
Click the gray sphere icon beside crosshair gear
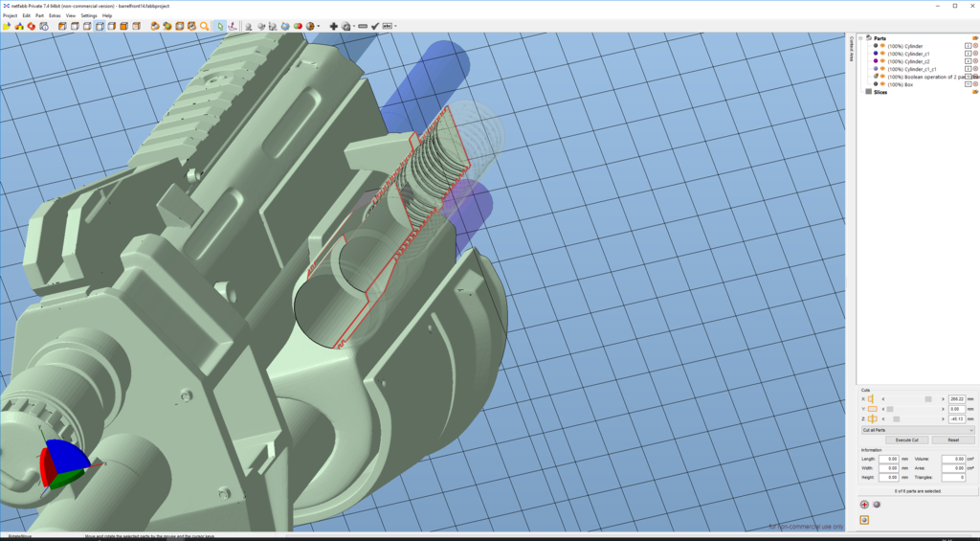tap(877, 504)
